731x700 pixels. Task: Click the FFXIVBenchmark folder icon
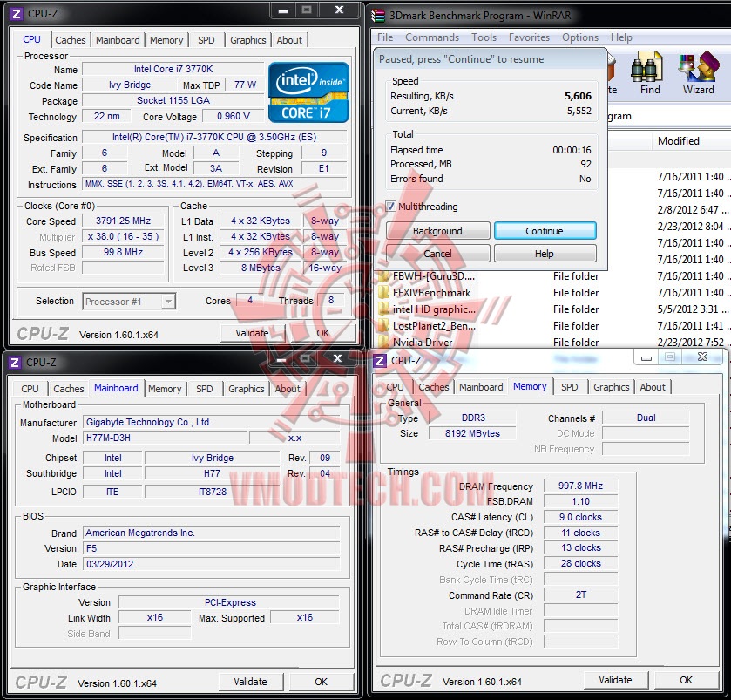coord(383,293)
